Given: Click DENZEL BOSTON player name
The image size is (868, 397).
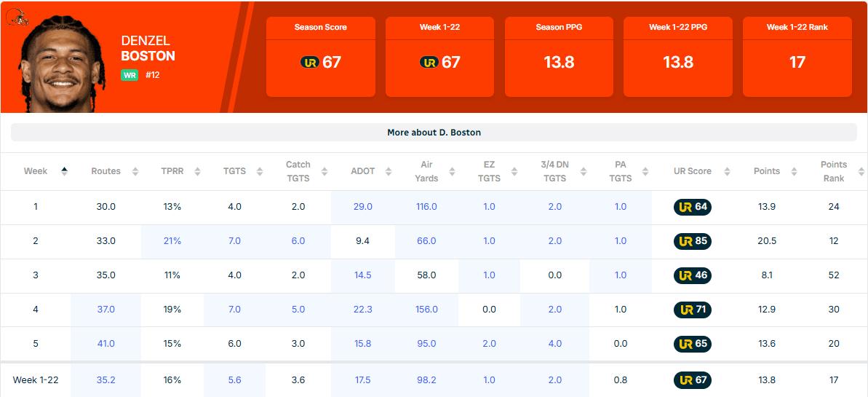Looking at the screenshot, I should [x=148, y=49].
